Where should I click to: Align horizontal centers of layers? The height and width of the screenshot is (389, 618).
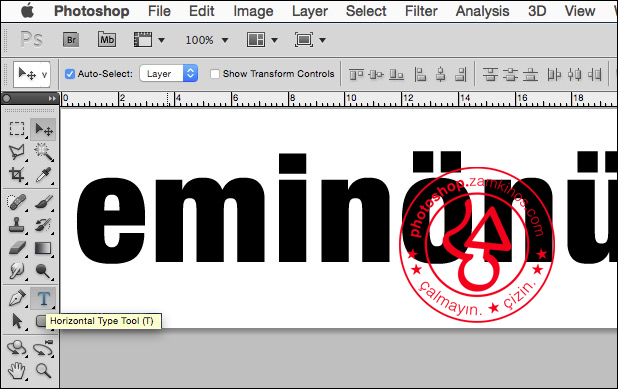tap(441, 74)
